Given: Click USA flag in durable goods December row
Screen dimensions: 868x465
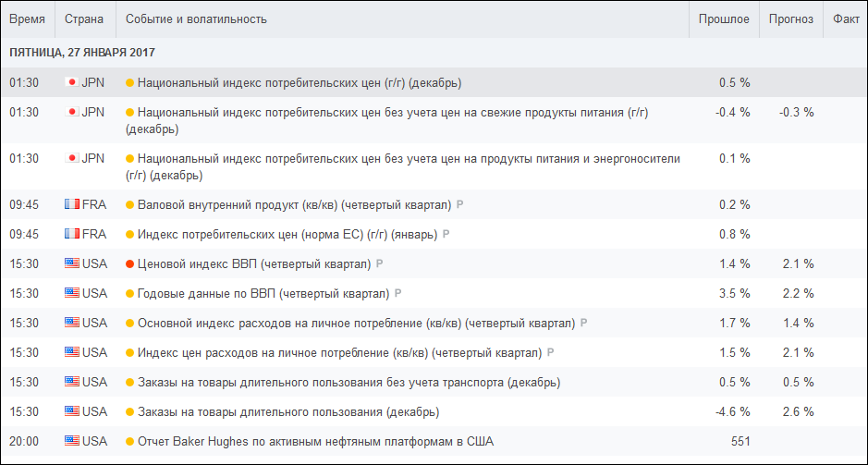Looking at the screenshot, I should coord(71,412).
